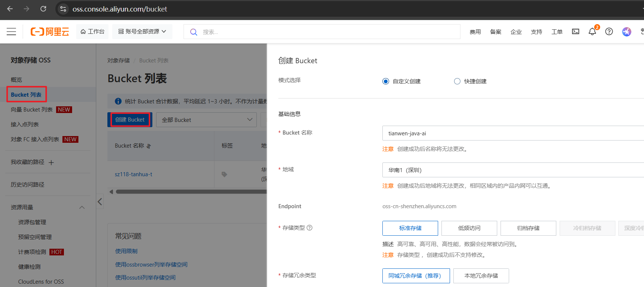Launch Cloud Shell terminal icon
The image size is (644, 287).
[576, 32]
